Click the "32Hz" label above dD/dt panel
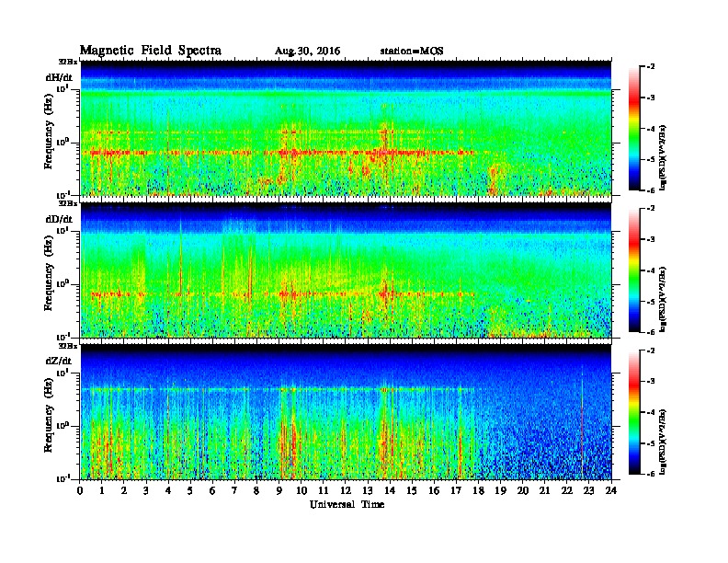This screenshot has height=563, width=728. (68, 203)
